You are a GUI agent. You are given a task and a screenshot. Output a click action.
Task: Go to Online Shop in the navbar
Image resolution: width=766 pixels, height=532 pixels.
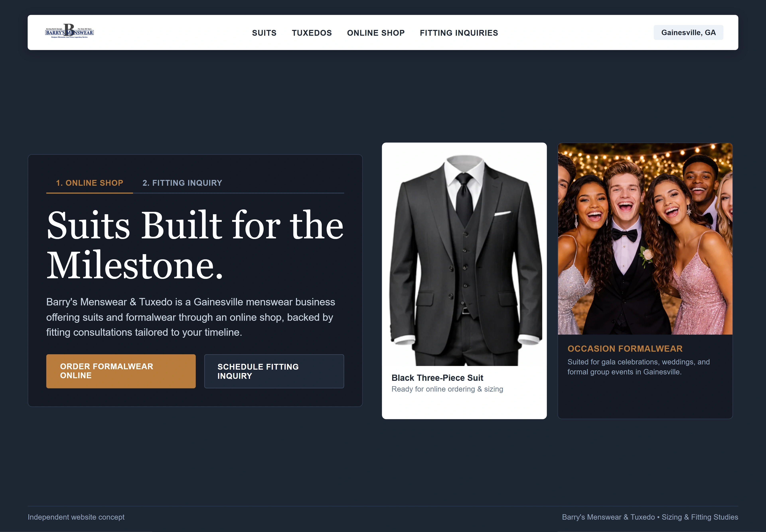point(376,33)
